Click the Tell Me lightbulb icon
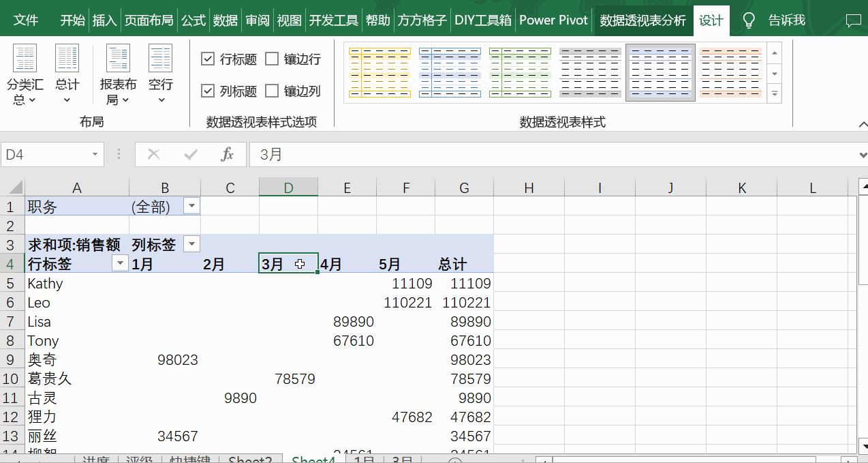This screenshot has height=463, width=868. point(748,20)
